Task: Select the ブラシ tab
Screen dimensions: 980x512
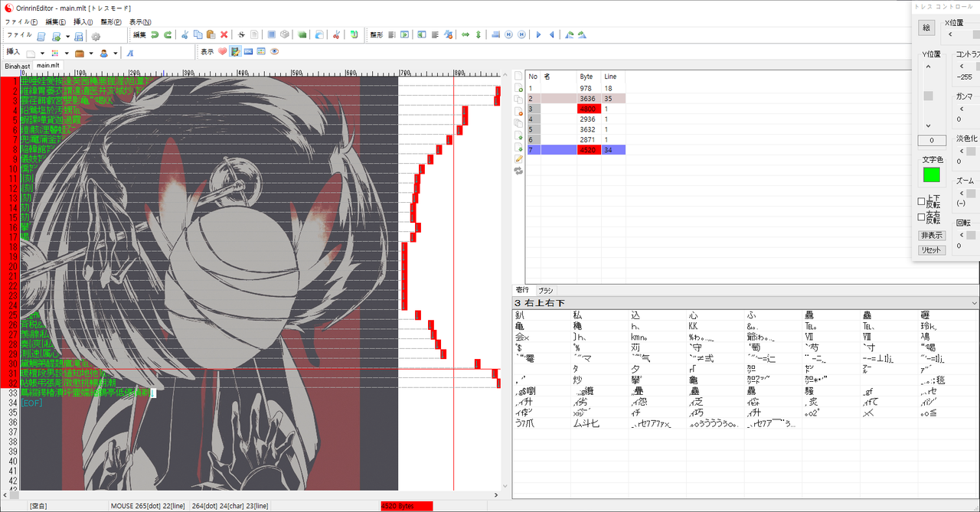Action: click(x=545, y=290)
